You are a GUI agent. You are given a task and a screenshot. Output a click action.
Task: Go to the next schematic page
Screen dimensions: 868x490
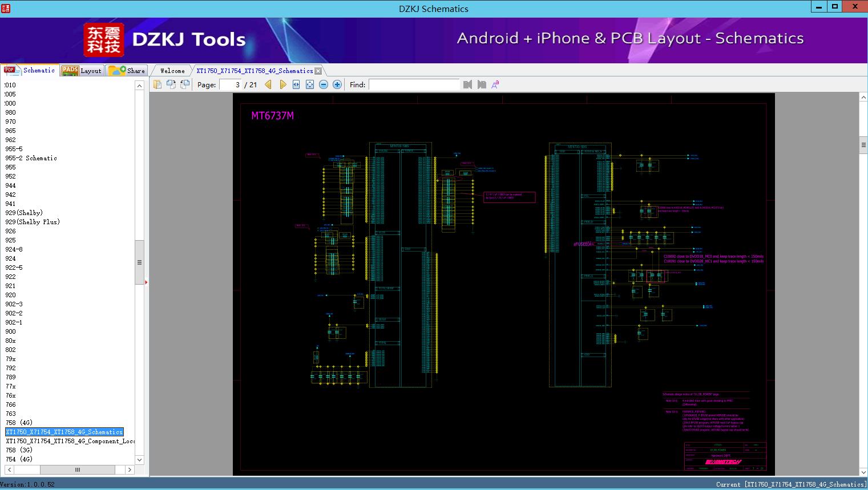[282, 84]
